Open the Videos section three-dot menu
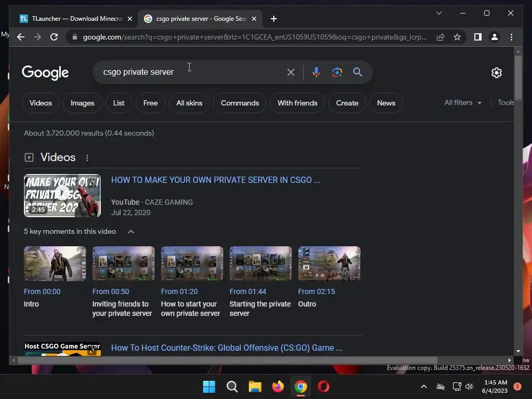Viewport: 532px width, 399px height. click(87, 158)
